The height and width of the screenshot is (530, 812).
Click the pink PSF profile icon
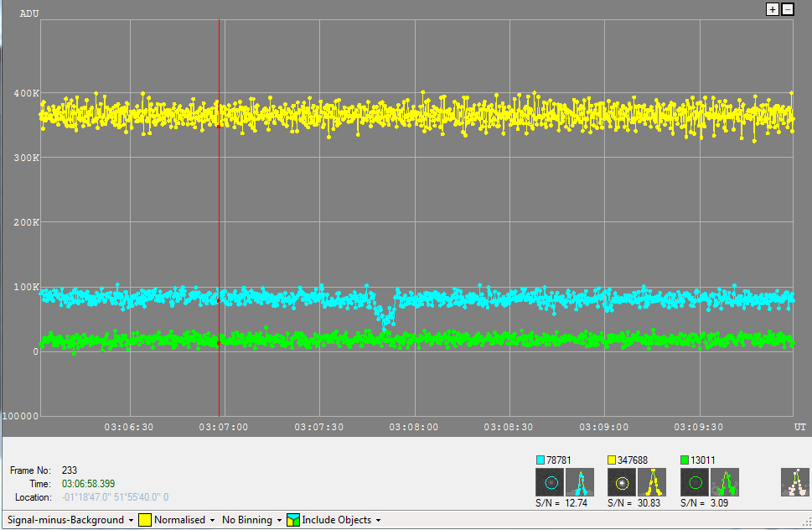[x=794, y=482]
